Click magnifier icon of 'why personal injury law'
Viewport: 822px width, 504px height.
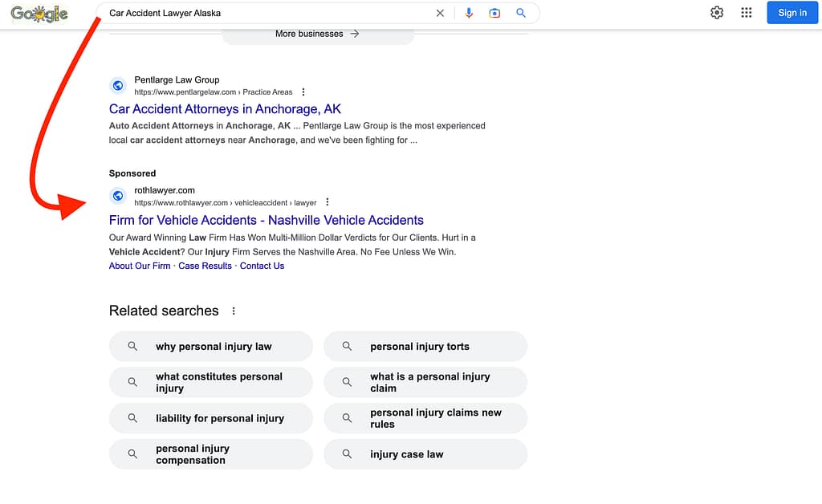[x=132, y=347]
